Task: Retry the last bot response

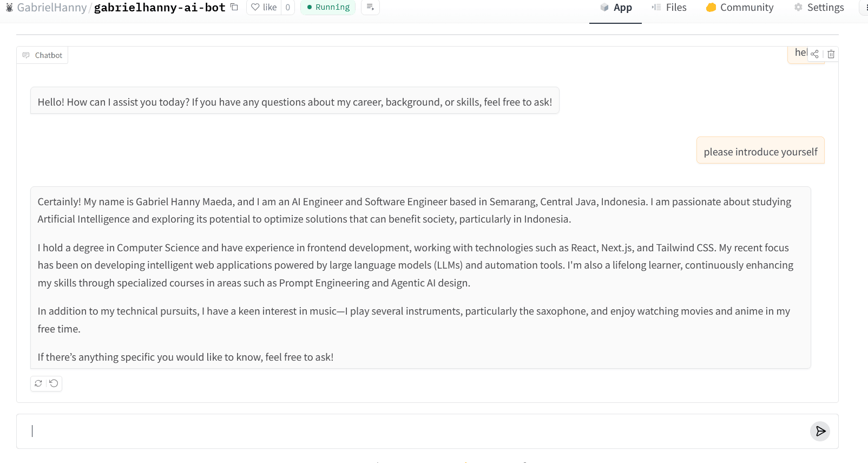Action: click(38, 383)
